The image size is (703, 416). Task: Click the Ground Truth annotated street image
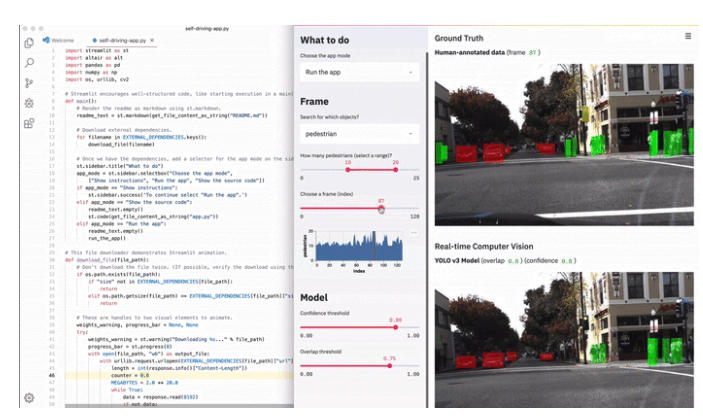coord(564,144)
